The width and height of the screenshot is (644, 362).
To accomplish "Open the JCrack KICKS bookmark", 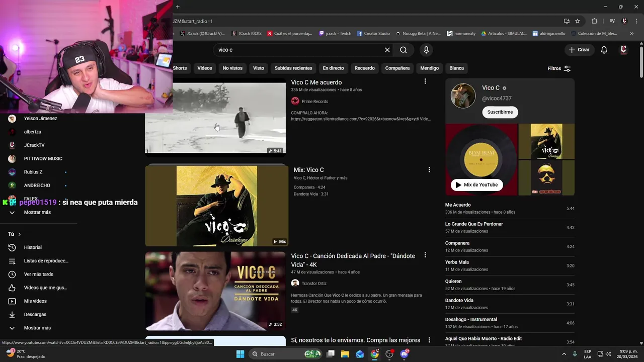I will point(247,34).
